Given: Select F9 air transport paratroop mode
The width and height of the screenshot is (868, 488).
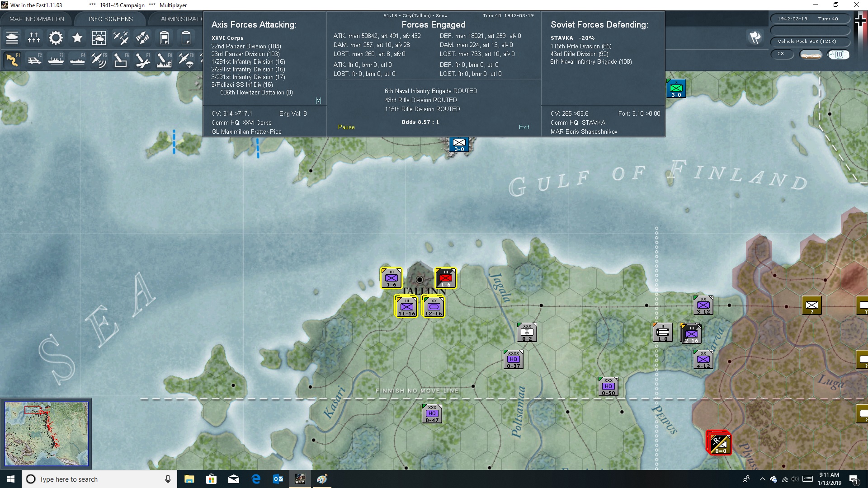Looking at the screenshot, I should [186, 60].
